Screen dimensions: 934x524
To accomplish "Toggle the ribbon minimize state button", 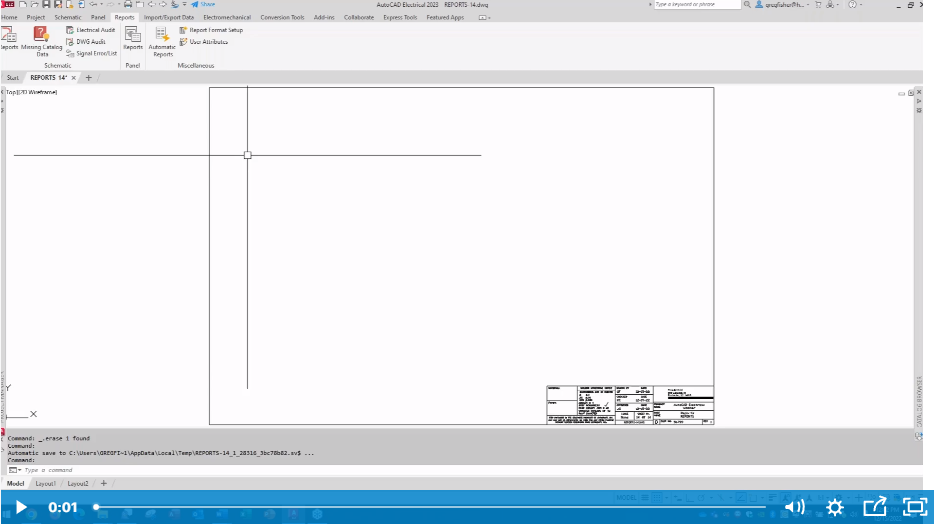I will coord(483,17).
